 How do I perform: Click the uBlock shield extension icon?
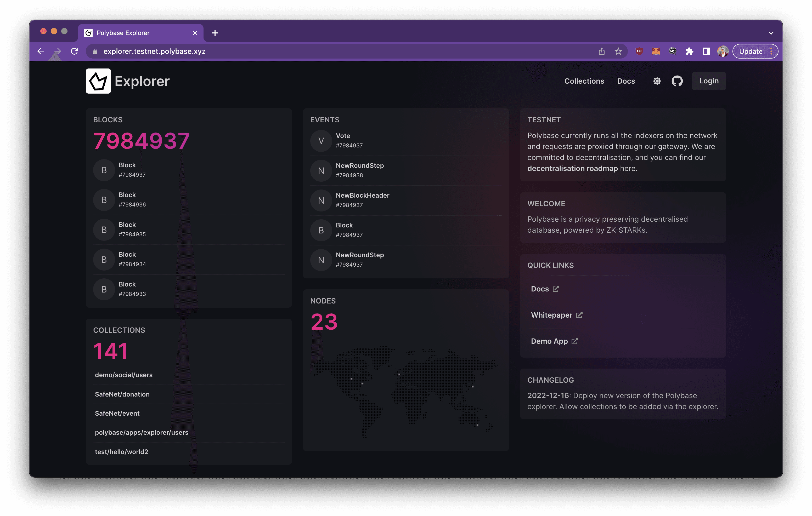tap(639, 51)
